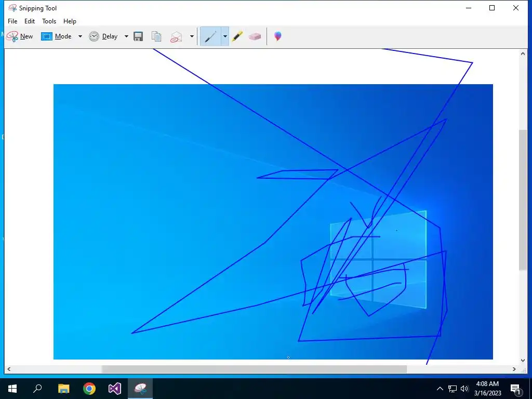Click the vertical scrollbar down arrow
The image size is (532, 399).
(x=523, y=361)
